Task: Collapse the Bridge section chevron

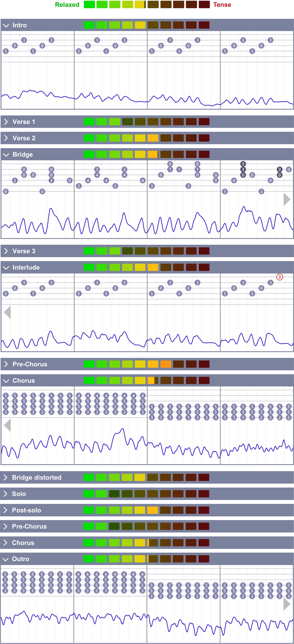Action: (6, 155)
